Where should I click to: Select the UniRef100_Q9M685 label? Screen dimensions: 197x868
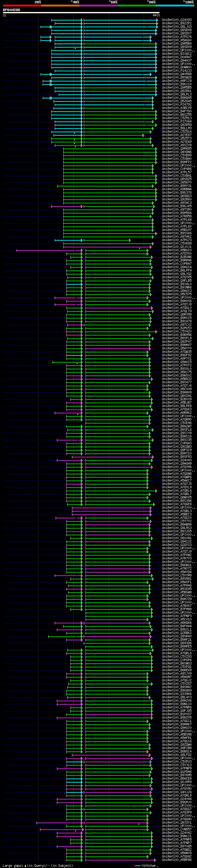point(176,149)
